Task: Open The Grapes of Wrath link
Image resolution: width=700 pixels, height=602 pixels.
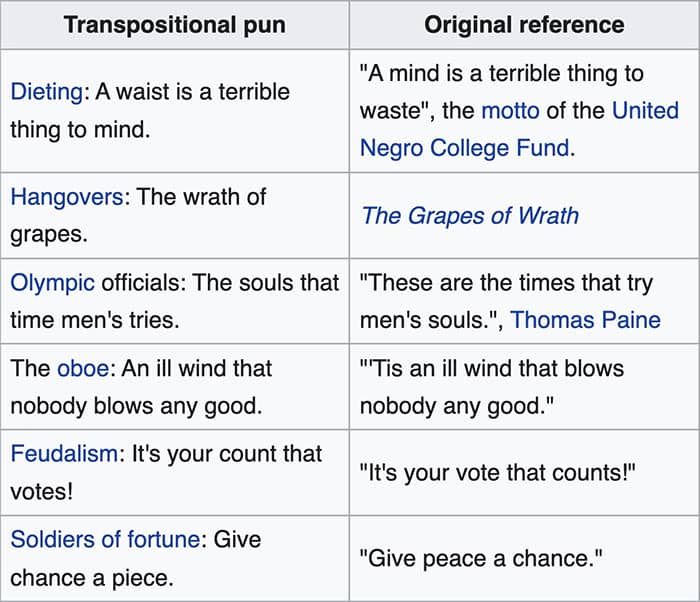Action: point(470,215)
